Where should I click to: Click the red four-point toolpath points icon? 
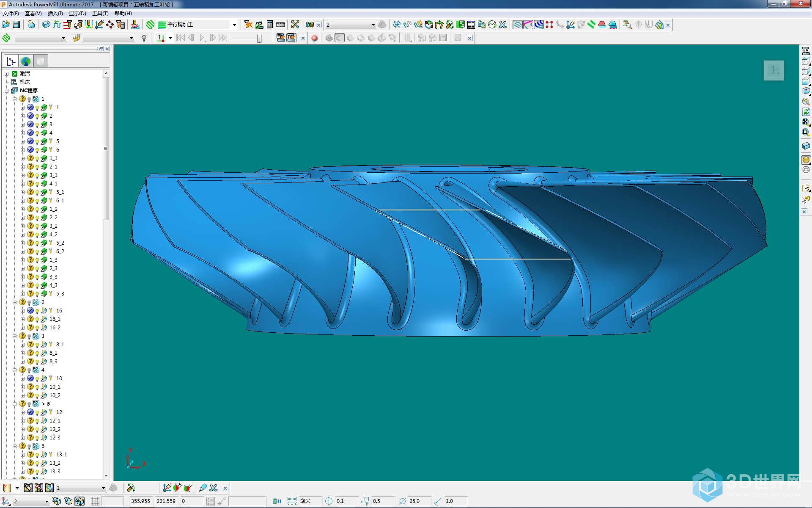pos(549,25)
